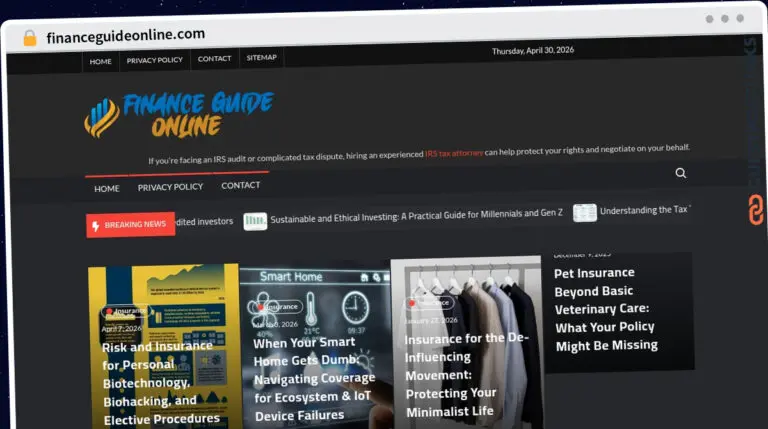Open Insurance for the De-Influencing Movement article

(466, 375)
